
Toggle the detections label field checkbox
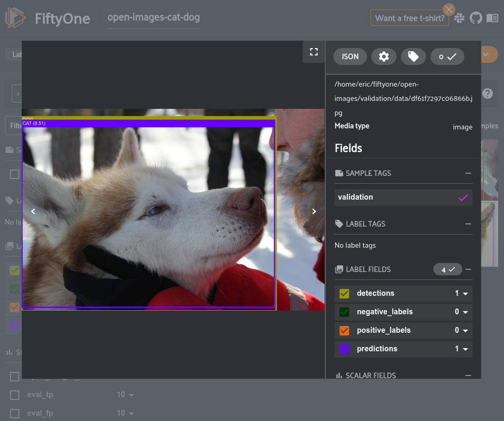[345, 294]
